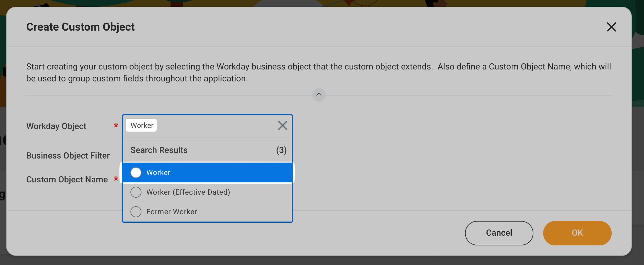Click the Search Results header
Image resolution: width=644 pixels, height=265 pixels.
(x=159, y=150)
